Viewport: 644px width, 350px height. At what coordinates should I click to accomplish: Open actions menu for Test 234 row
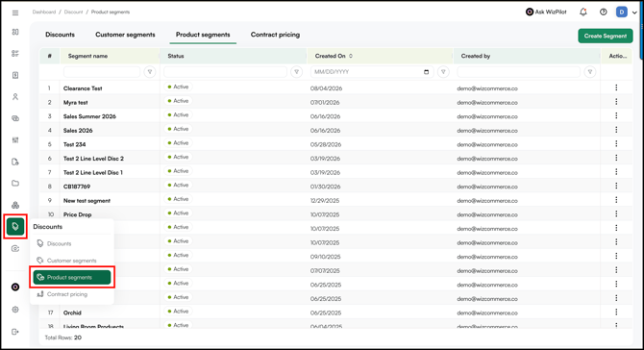[616, 144]
